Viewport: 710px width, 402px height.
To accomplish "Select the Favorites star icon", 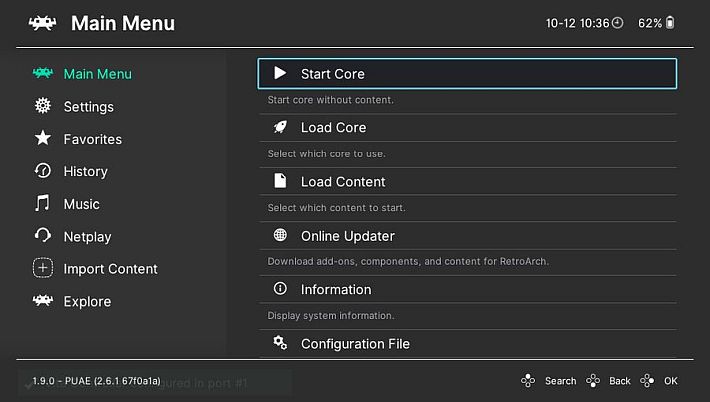I will 43,138.
